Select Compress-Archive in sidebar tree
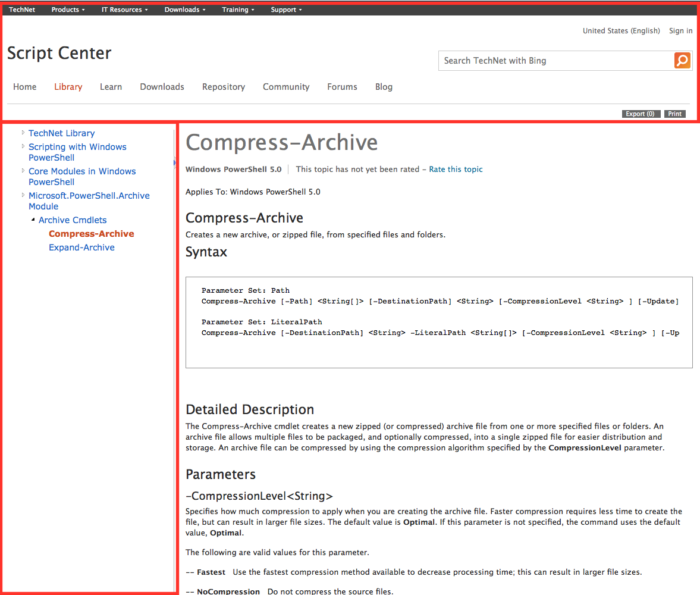The height and width of the screenshot is (595, 700). click(92, 234)
